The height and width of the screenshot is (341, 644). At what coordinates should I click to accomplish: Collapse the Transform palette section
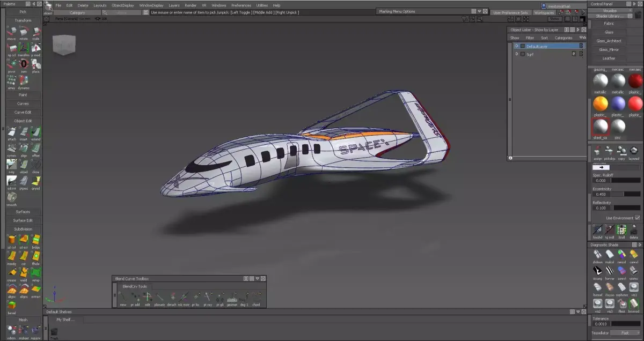point(23,20)
